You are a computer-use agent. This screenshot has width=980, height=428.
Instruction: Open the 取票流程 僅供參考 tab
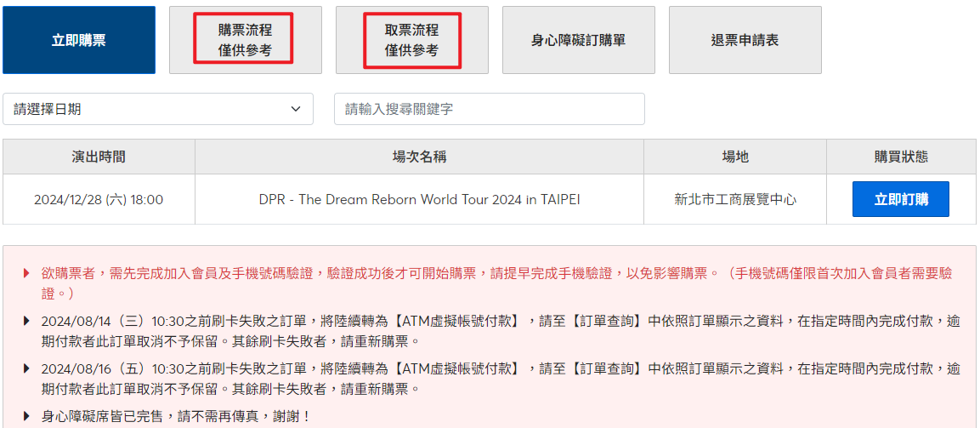point(412,40)
